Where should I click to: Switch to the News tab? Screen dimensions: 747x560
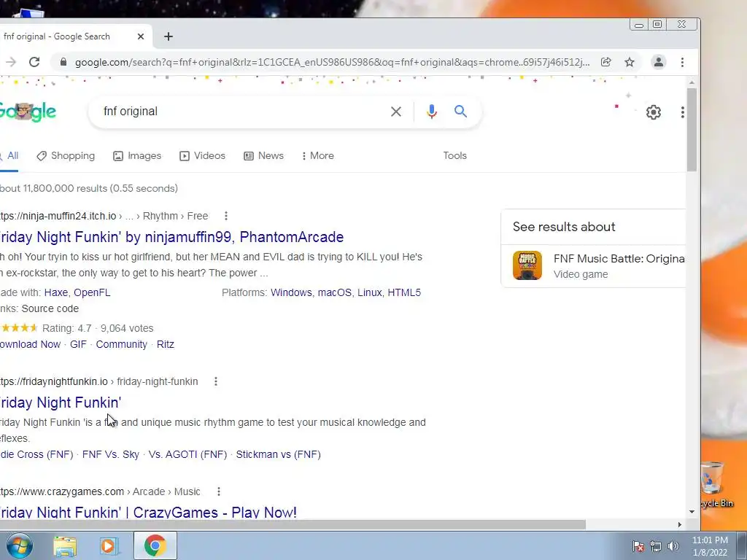[263, 156]
